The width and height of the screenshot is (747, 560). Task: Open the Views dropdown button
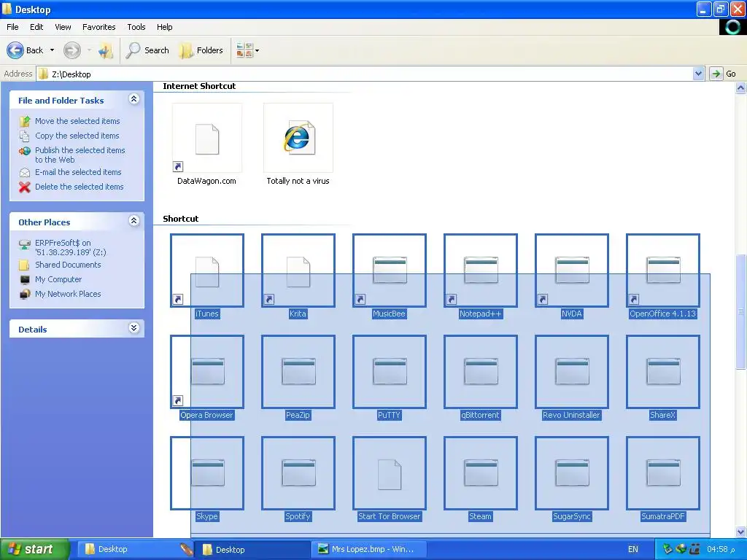[x=248, y=50]
